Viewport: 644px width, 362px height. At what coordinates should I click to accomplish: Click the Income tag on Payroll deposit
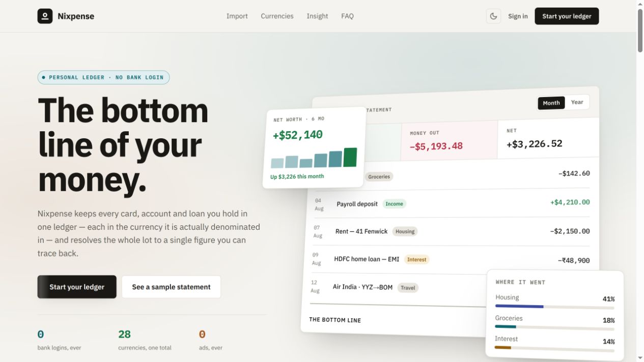tap(394, 204)
